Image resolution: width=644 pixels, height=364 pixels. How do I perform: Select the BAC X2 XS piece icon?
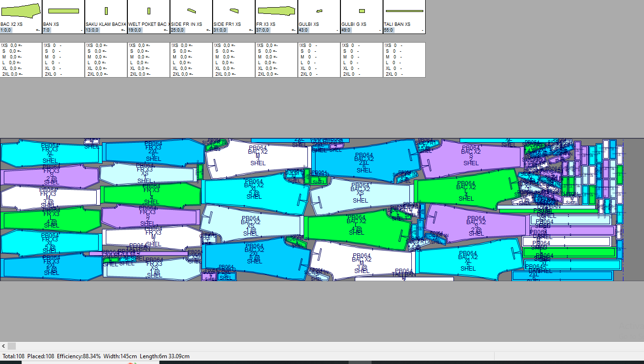click(21, 11)
